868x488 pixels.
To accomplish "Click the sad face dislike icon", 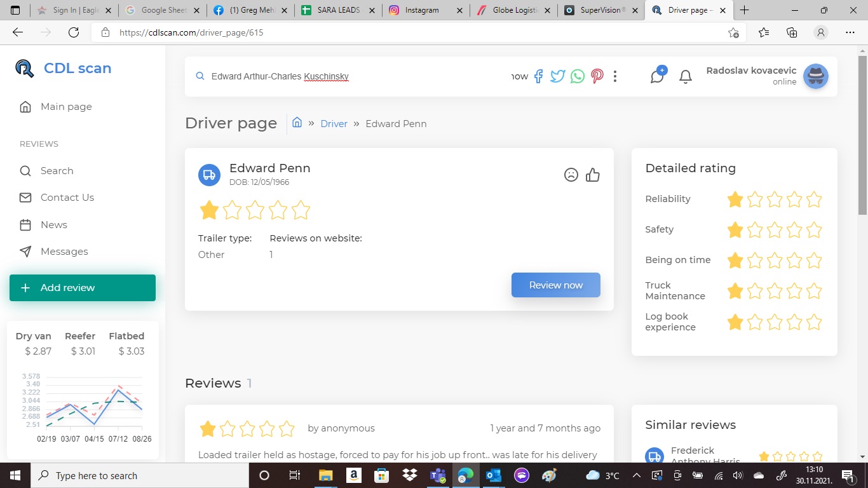I will 571,175.
